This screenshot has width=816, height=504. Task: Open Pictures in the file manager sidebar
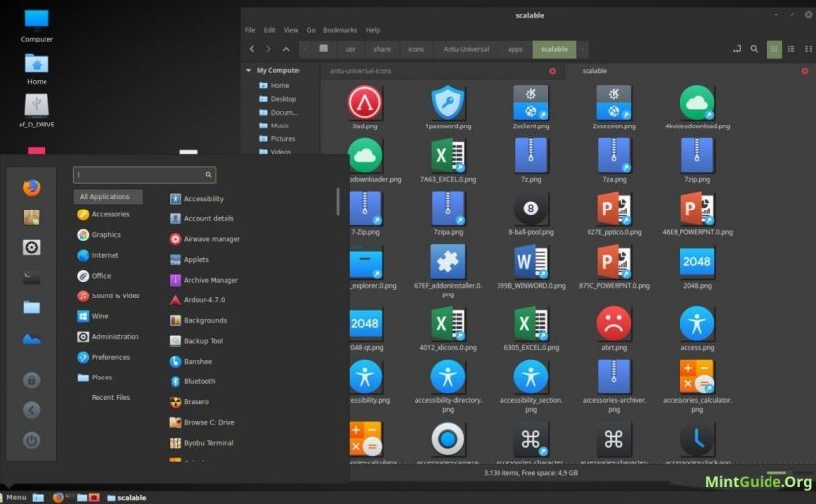tap(277, 139)
